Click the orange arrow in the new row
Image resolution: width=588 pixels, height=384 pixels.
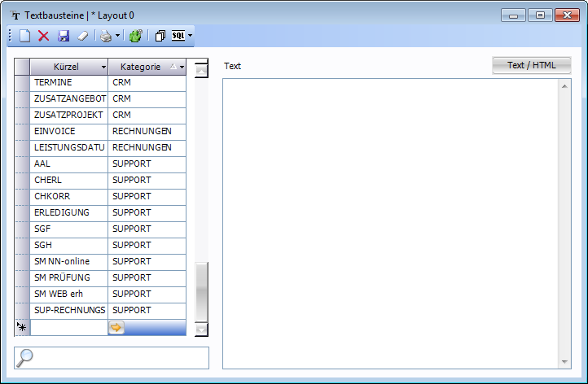pos(116,327)
